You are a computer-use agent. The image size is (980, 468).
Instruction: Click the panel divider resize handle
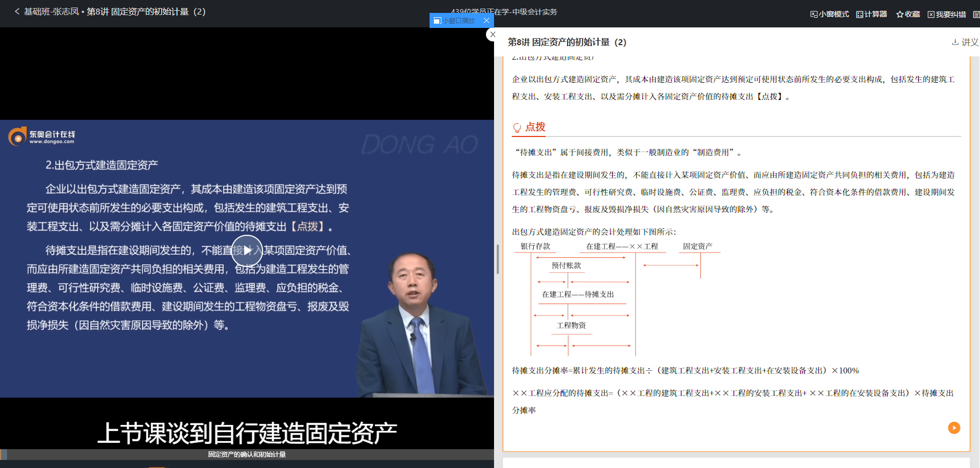(498, 259)
